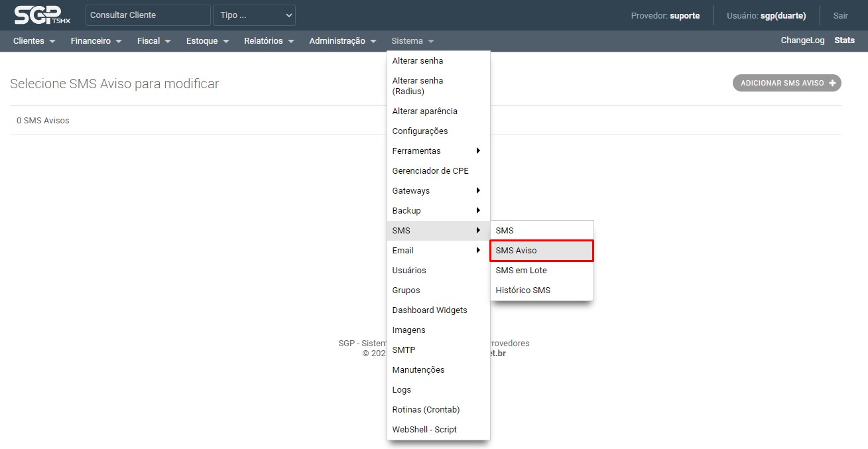Open the Clientes dropdown menu
868x449 pixels.
tap(34, 41)
